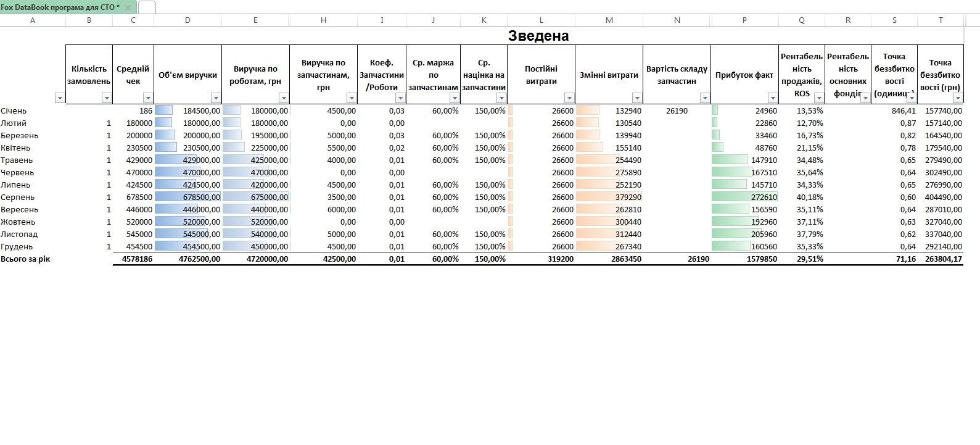This screenshot has width=980, height=445.
Task: Open filter dropdown for Коеф. Запчастини/Роботи column
Action: (x=400, y=98)
